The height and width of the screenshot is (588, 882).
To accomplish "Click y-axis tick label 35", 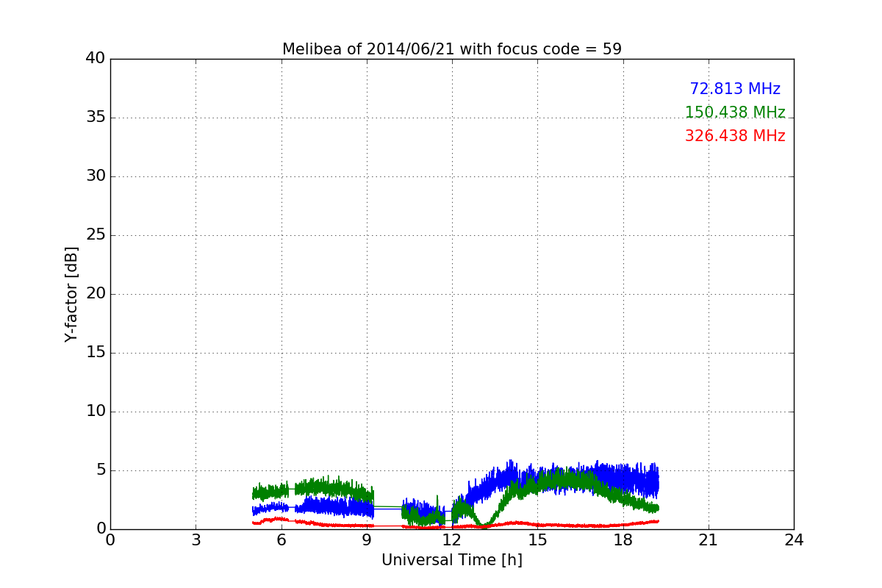I will point(96,118).
